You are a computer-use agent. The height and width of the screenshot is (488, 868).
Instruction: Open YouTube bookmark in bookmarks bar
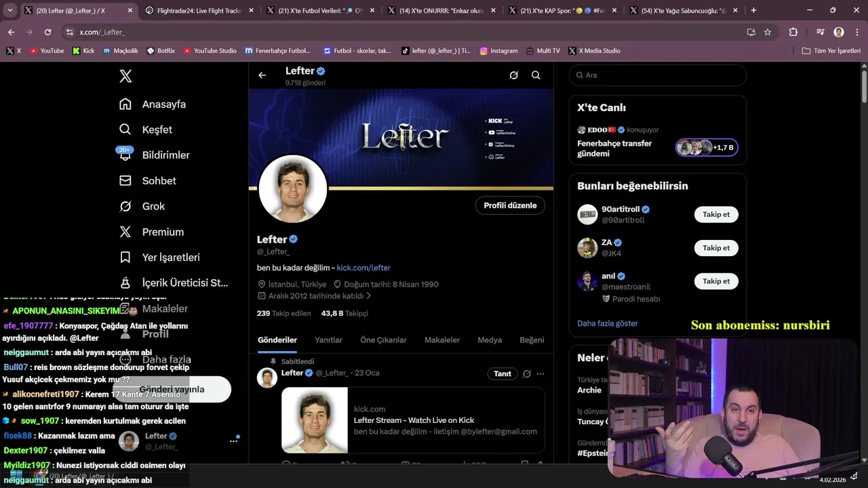coord(47,51)
